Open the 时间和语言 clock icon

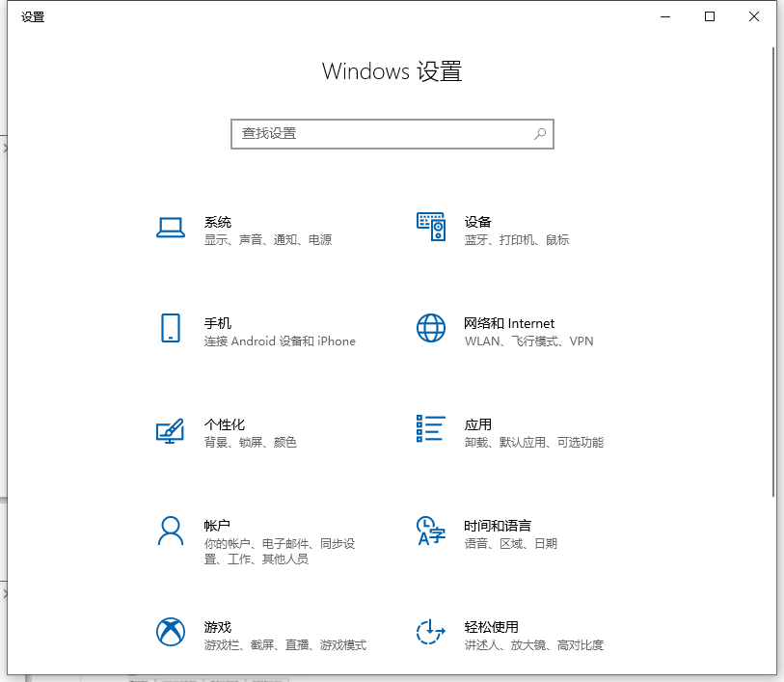point(431,531)
